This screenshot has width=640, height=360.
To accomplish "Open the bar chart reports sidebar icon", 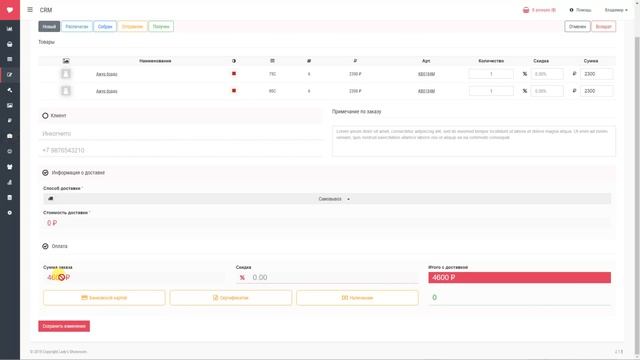I will click(x=10, y=182).
